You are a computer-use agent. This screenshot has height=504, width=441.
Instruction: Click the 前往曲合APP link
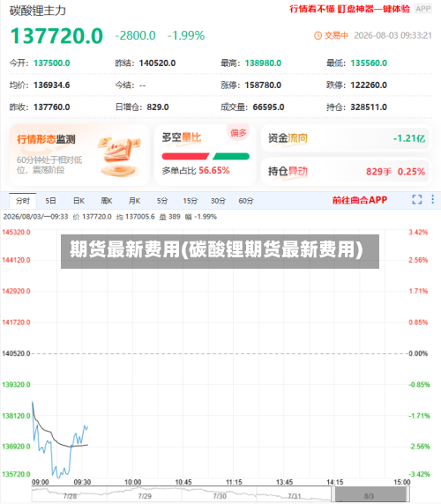point(360,200)
